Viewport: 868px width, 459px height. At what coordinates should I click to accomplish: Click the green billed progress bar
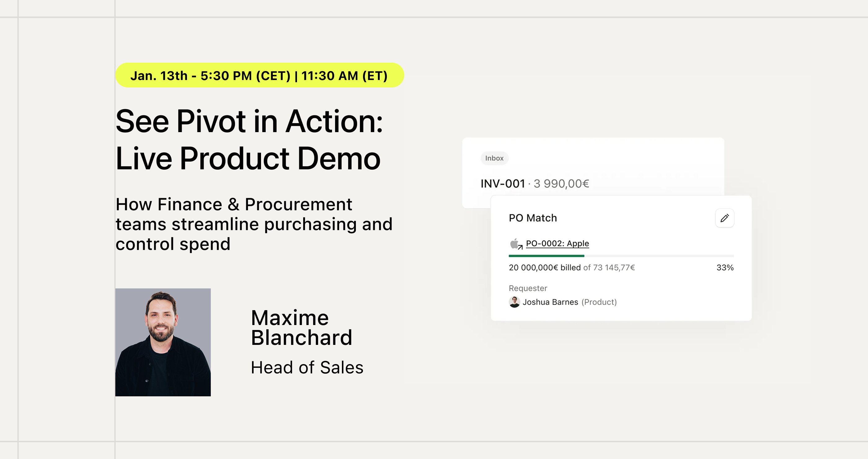(547, 256)
